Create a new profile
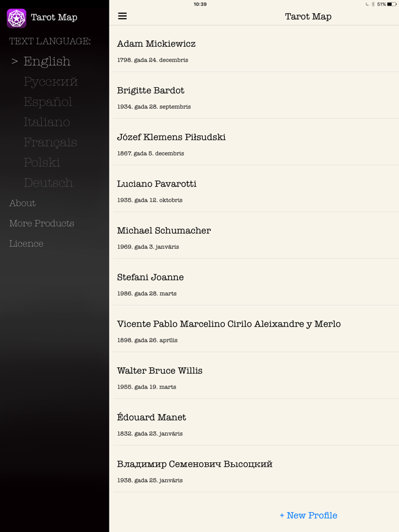Screen dimensions: 399x532 coord(308,515)
